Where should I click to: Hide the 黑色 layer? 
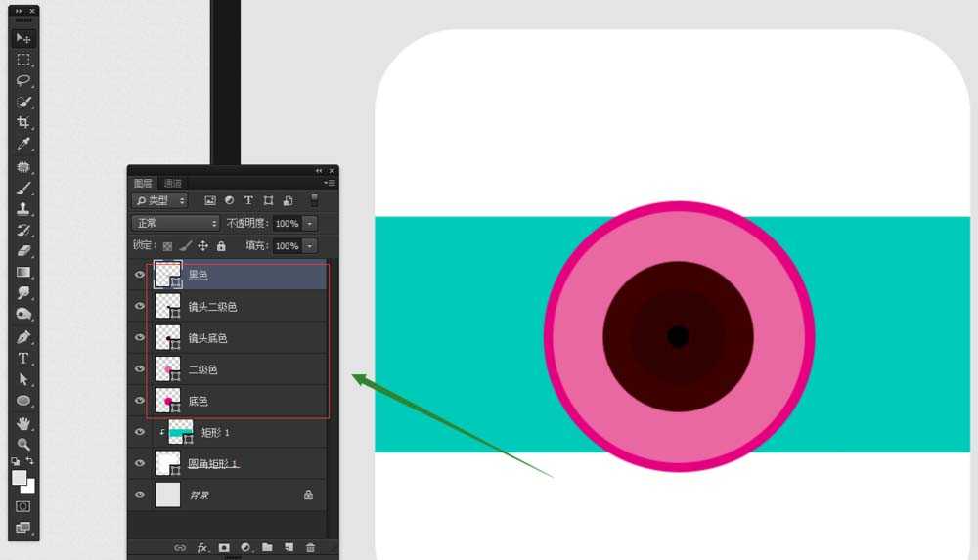[x=140, y=276]
